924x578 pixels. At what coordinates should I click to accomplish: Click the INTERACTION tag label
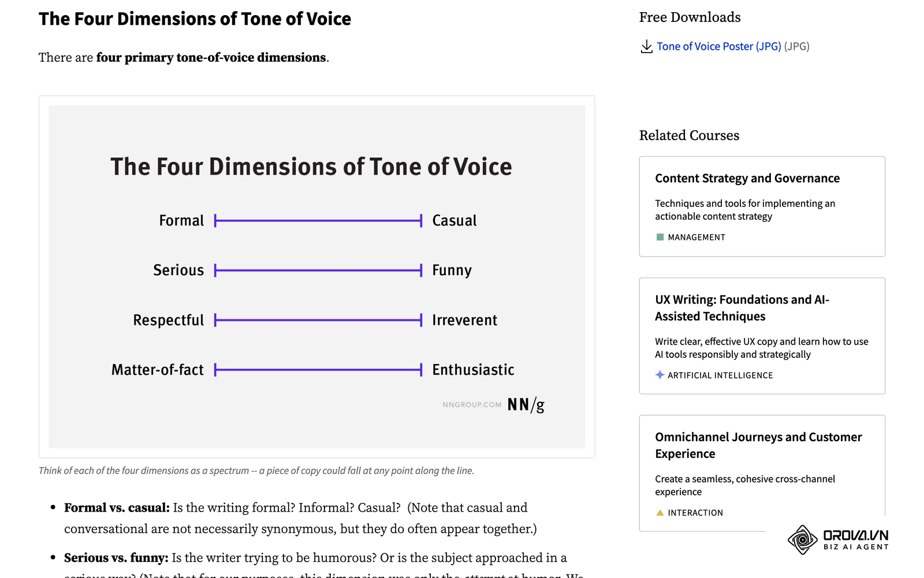coord(695,513)
